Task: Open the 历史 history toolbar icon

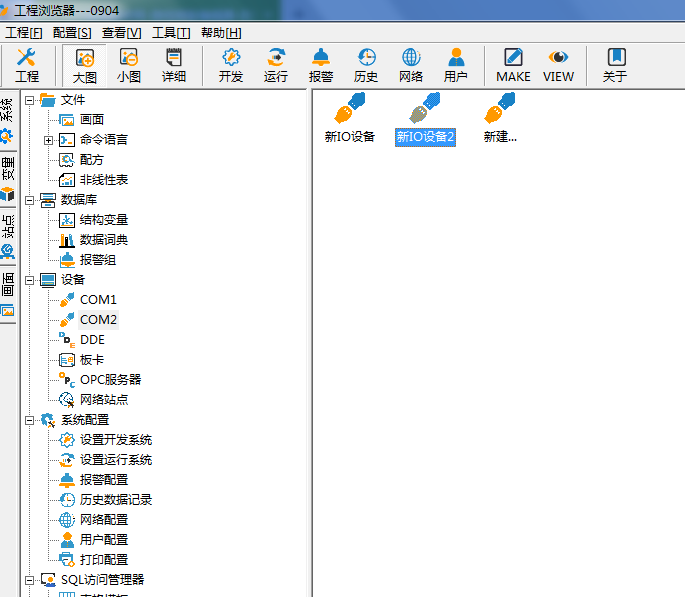Action: pos(366,65)
